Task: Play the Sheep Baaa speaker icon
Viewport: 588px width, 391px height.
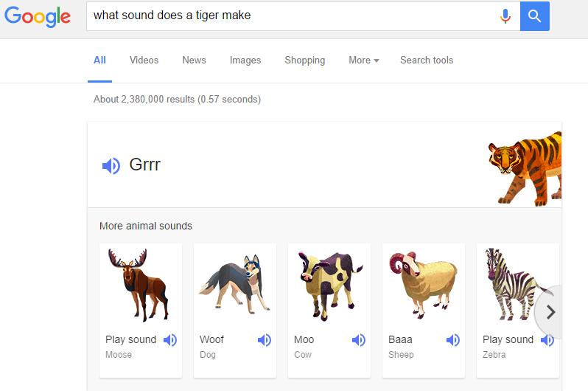Action: tap(453, 340)
